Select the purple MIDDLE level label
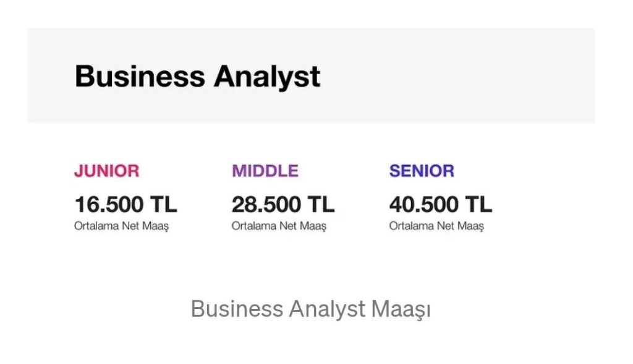This screenshot has height=364, width=633. (265, 171)
